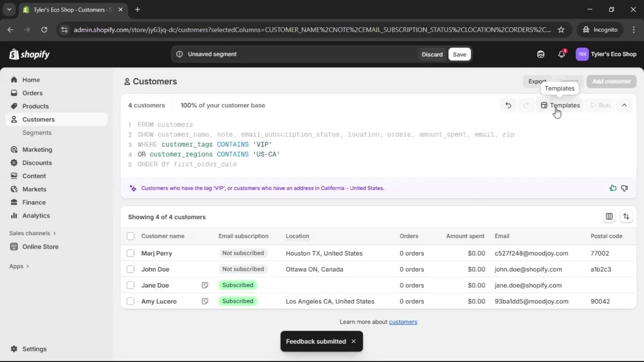Click the undo arrow above the query editor
Viewport: 644px width, 362px height.
(508, 105)
